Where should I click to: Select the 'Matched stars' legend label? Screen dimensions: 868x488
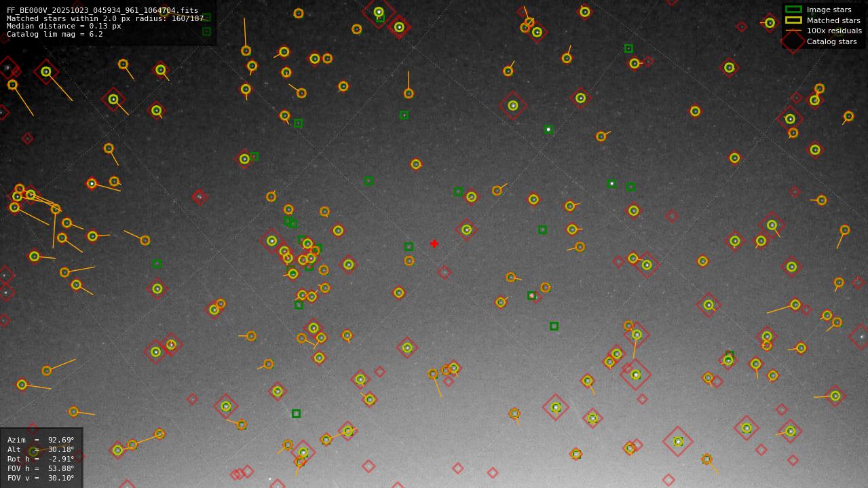pyautogui.click(x=833, y=20)
